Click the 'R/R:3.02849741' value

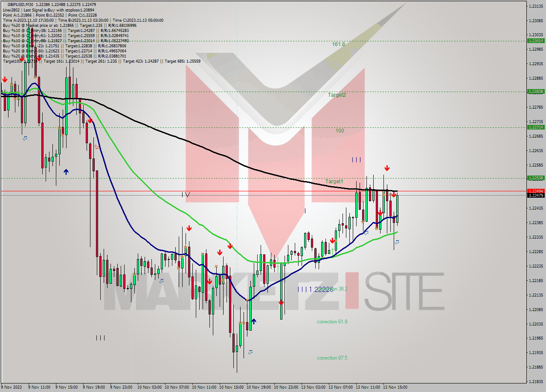pyautogui.click(x=113, y=35)
